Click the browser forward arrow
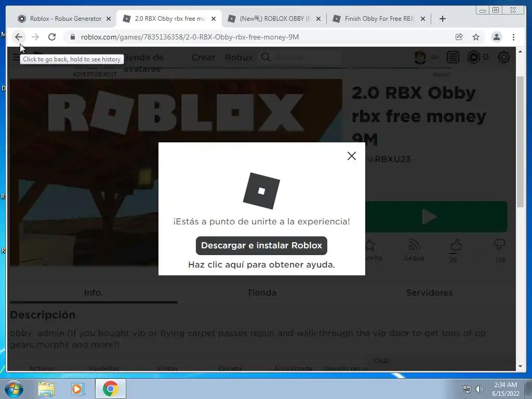This screenshot has height=399, width=532. [x=35, y=37]
